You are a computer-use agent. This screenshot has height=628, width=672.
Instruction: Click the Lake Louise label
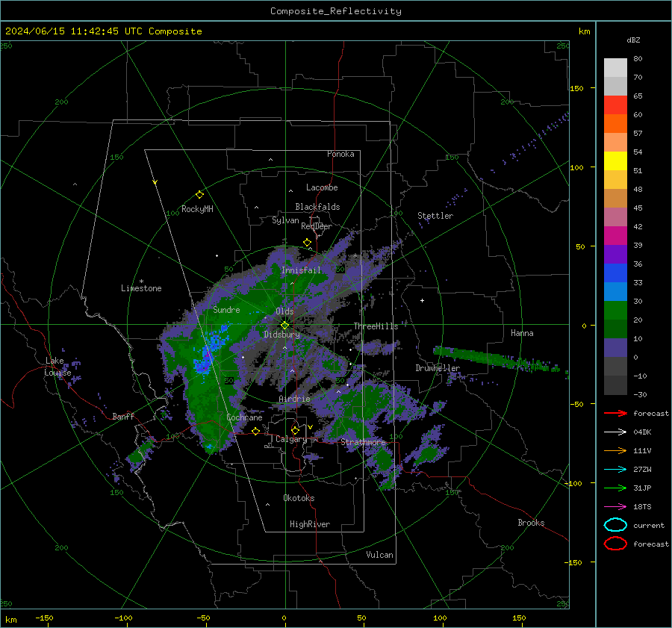(57, 367)
